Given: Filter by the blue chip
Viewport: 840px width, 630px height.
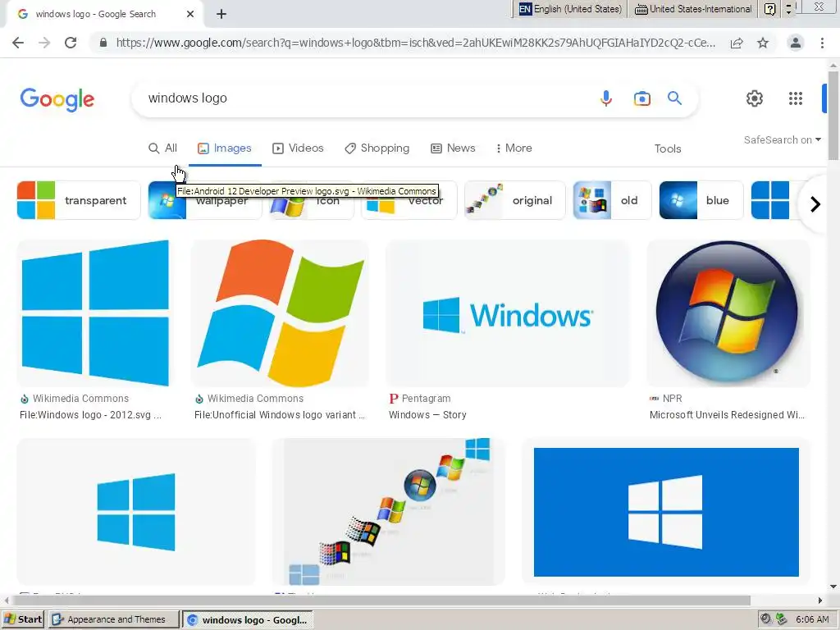Looking at the screenshot, I should pyautogui.click(x=701, y=200).
